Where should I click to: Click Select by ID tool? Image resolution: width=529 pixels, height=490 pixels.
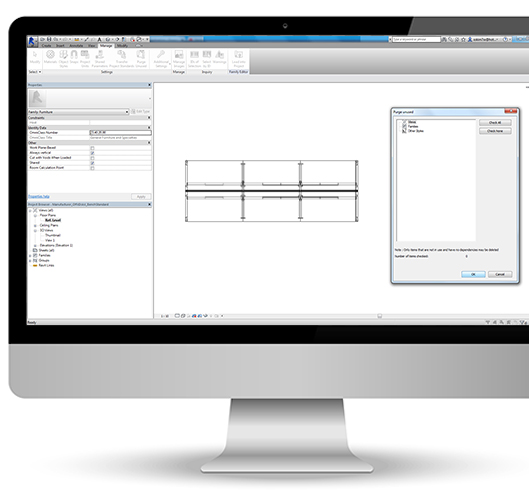point(207,59)
